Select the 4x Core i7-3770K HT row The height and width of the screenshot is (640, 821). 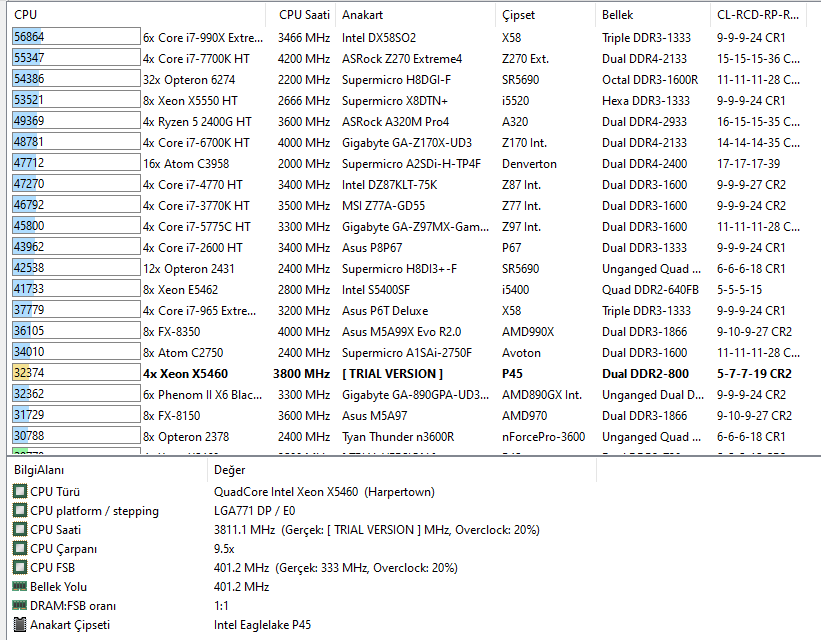tap(410, 205)
